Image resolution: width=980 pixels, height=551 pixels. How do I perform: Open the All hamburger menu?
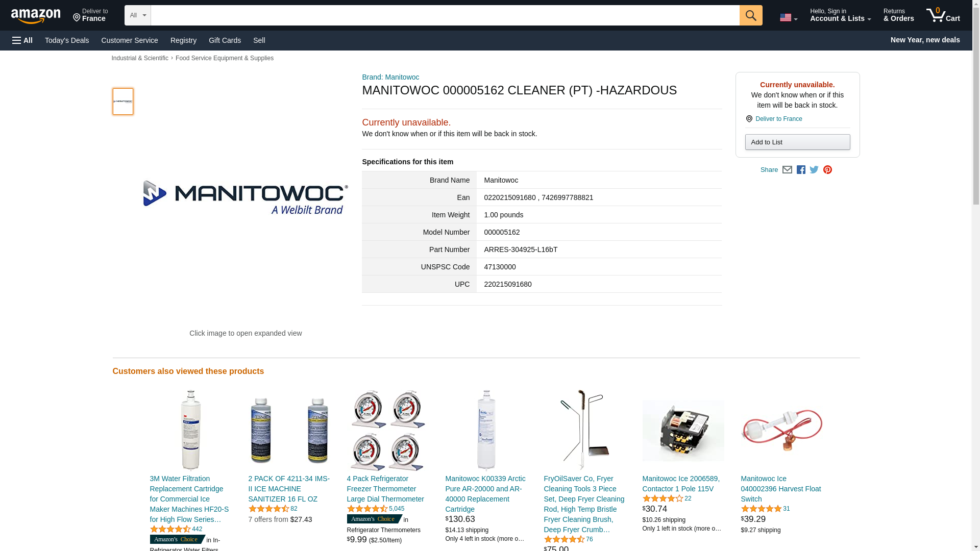click(22, 40)
